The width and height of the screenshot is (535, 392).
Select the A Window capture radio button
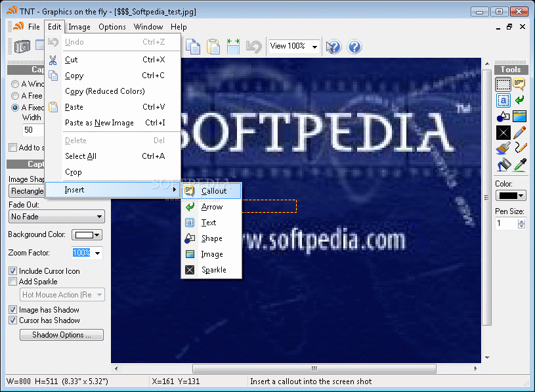[x=14, y=84]
